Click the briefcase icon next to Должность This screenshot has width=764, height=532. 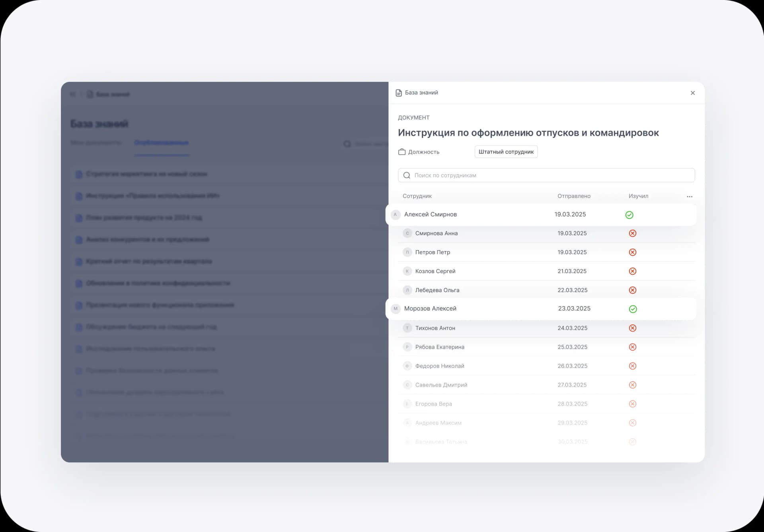(402, 152)
